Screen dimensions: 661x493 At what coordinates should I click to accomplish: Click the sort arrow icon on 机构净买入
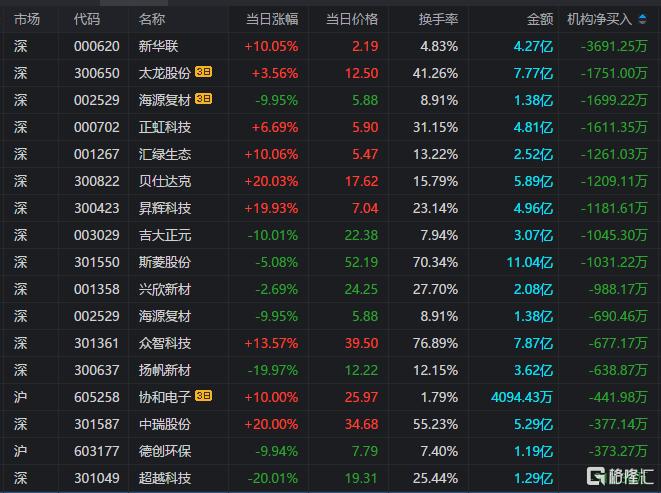pos(642,19)
